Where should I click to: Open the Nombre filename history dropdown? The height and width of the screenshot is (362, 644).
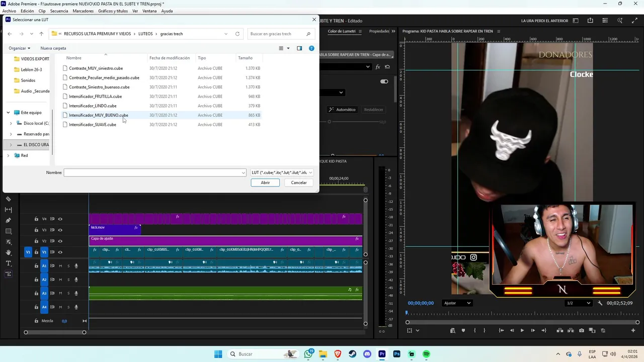pos(244,172)
